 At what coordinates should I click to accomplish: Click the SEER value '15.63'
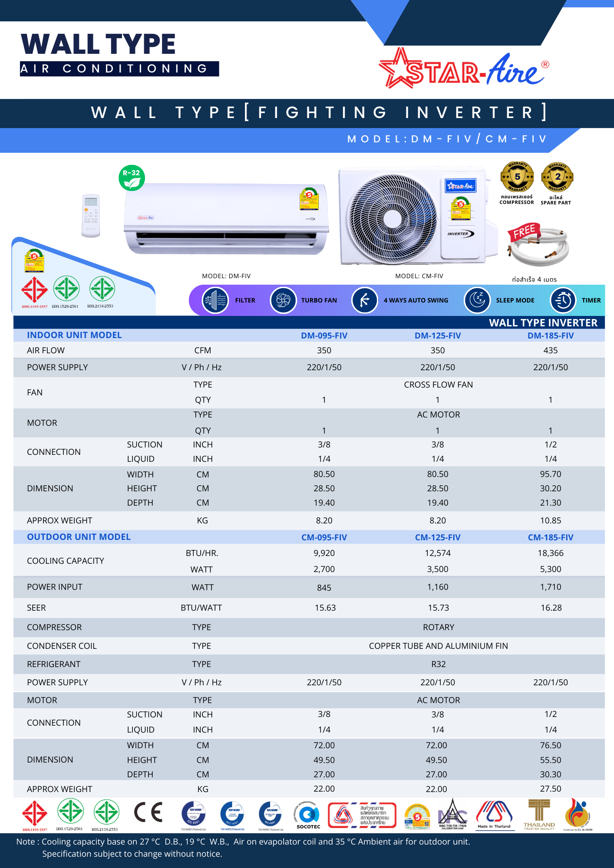pos(325,608)
